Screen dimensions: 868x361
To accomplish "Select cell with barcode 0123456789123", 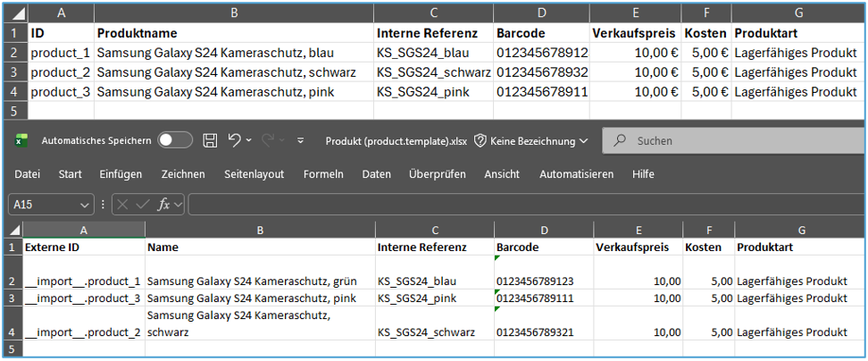I will pyautogui.click(x=542, y=281).
